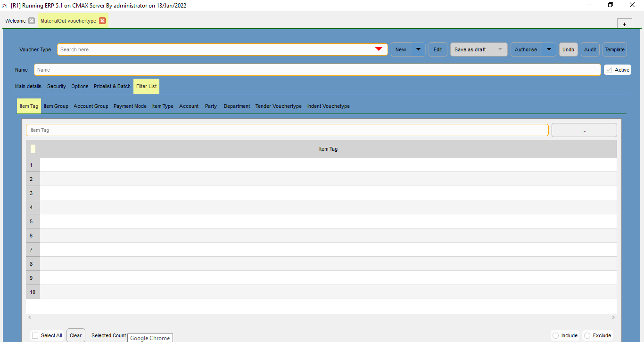The width and height of the screenshot is (644, 342).
Task: Click the ERP application icon in title bar
Action: [x=5, y=5]
